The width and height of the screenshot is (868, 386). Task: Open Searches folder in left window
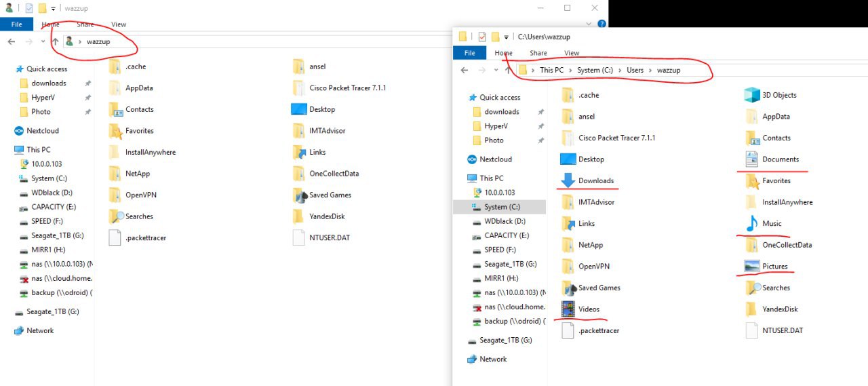point(131,216)
